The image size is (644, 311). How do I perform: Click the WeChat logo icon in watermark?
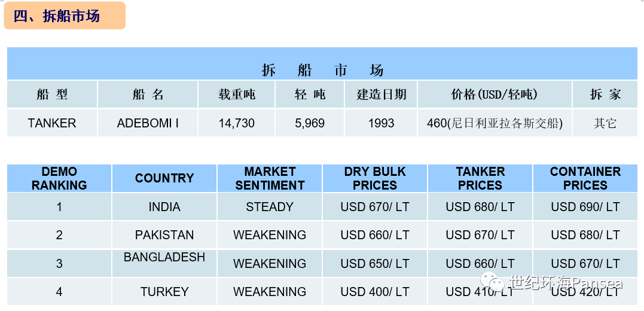coord(493,283)
